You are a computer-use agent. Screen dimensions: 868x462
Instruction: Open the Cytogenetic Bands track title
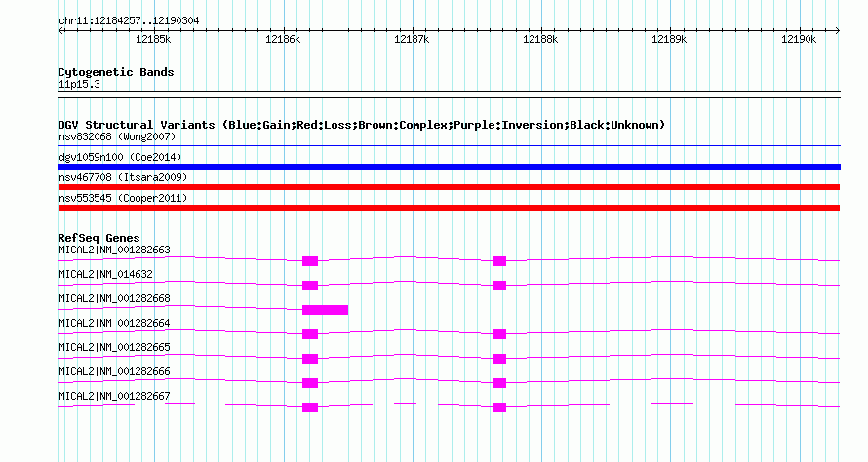pyautogui.click(x=116, y=72)
